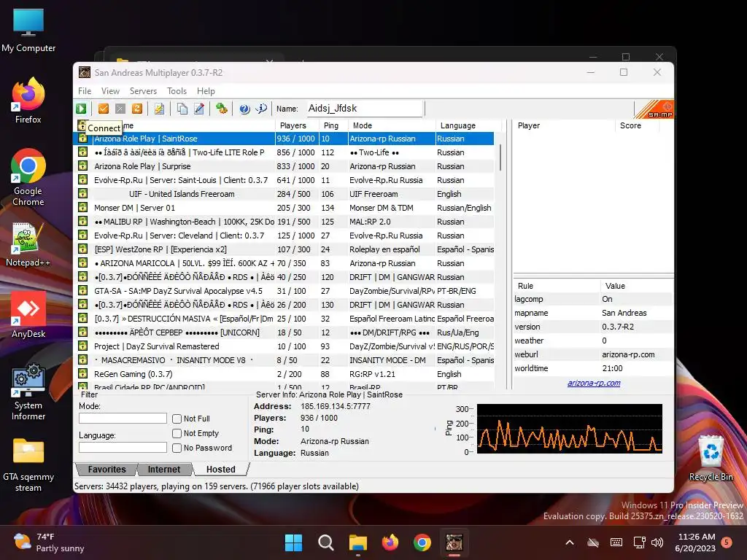
Task: Click lock icon beside ReGen Gaming row
Action: coord(83,374)
